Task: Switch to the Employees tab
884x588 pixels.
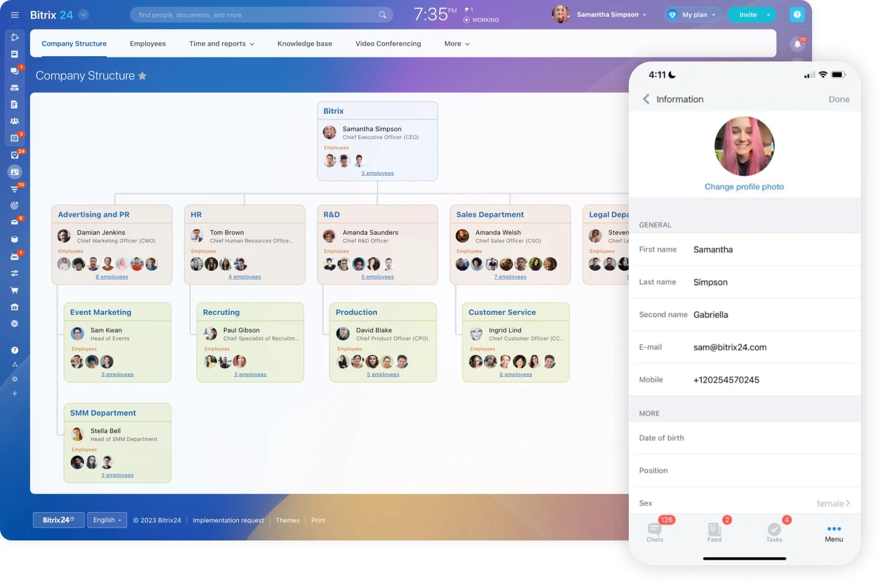Action: (147, 44)
